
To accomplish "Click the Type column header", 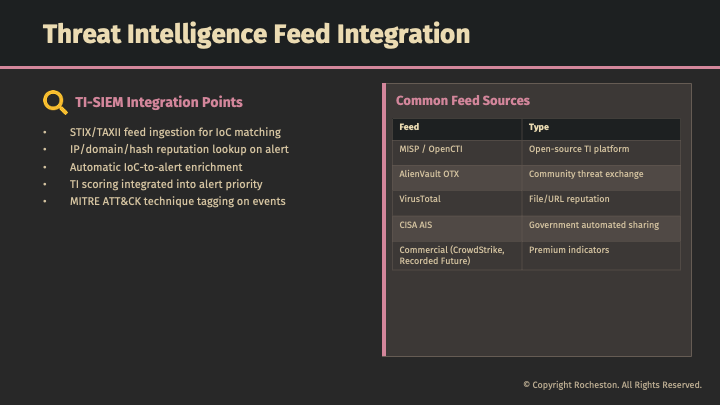I will pos(539,128).
